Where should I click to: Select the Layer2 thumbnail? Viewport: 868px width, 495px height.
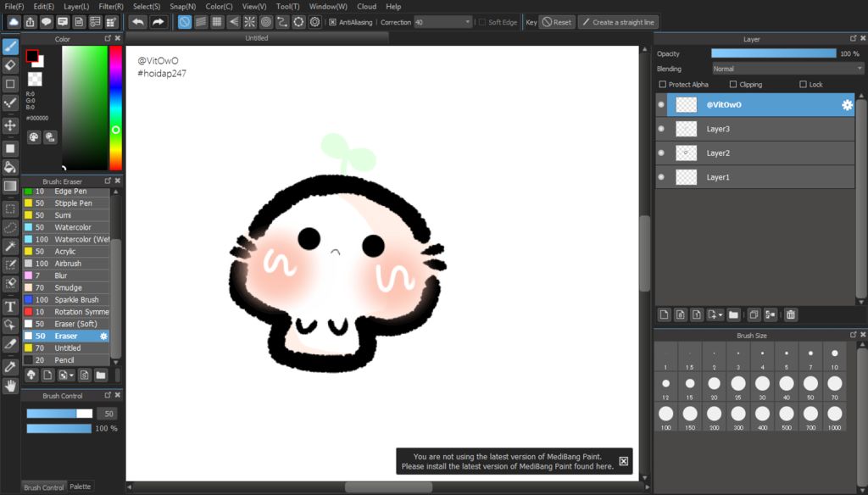click(x=687, y=153)
